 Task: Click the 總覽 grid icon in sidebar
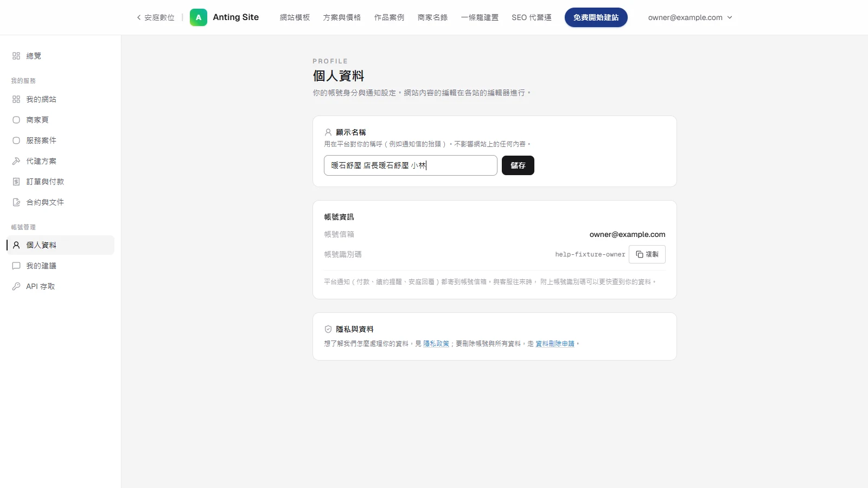(16, 56)
